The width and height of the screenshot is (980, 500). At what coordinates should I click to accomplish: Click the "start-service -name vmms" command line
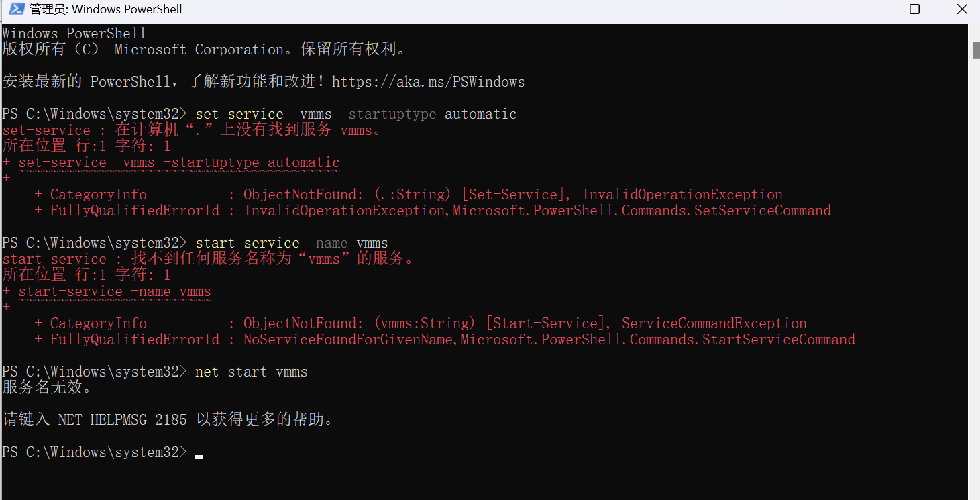pos(292,243)
